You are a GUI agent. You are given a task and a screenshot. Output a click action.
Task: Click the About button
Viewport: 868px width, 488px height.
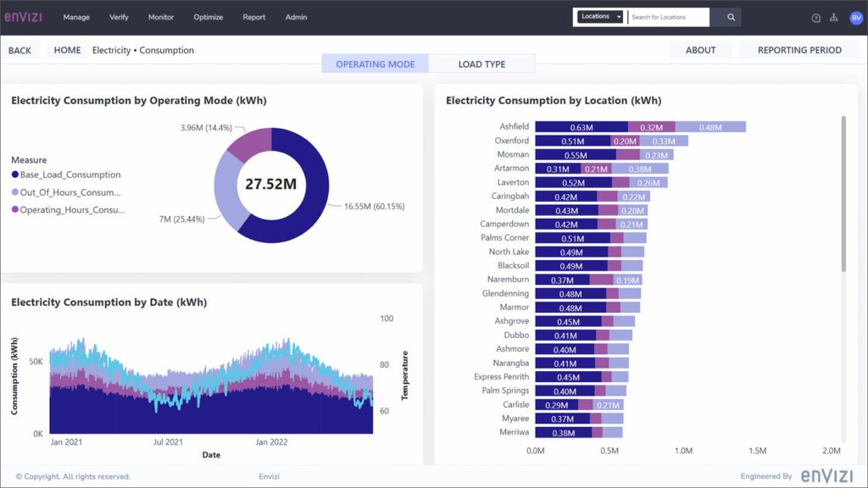point(701,50)
